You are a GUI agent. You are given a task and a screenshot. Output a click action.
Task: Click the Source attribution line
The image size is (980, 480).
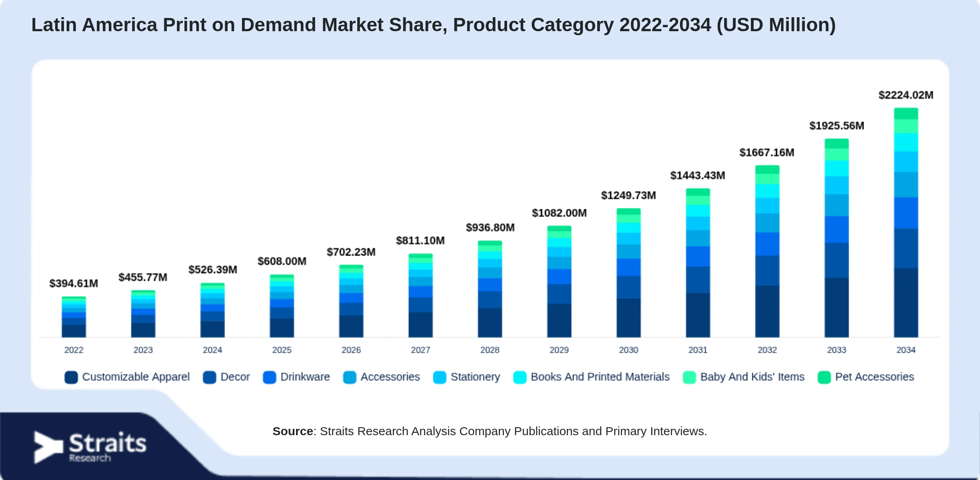(x=490, y=431)
